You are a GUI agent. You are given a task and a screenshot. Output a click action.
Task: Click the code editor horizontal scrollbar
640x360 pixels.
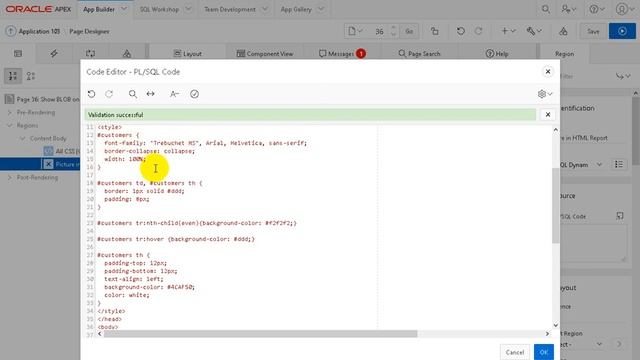coord(260,334)
